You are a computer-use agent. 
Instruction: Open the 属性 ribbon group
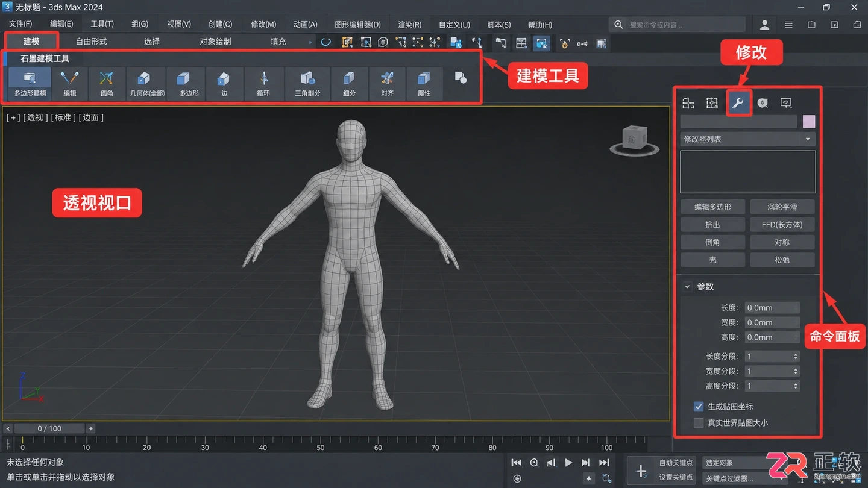click(x=424, y=83)
